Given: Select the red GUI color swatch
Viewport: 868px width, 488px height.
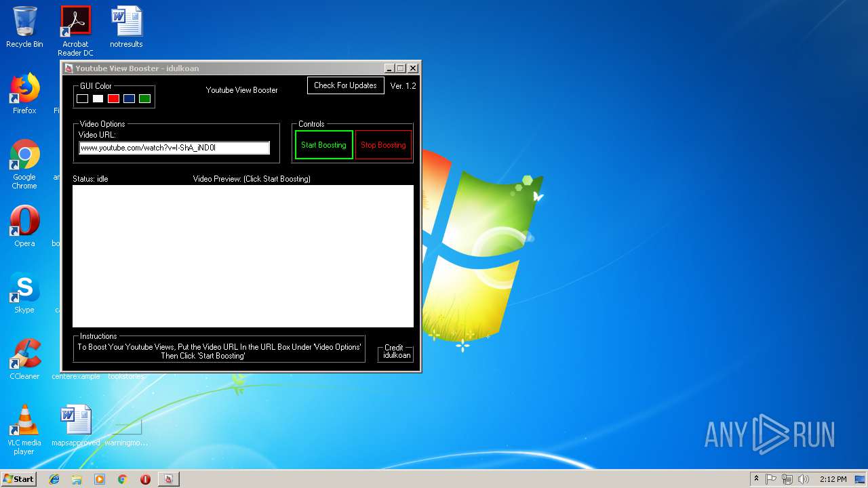Looking at the screenshot, I should click(113, 99).
